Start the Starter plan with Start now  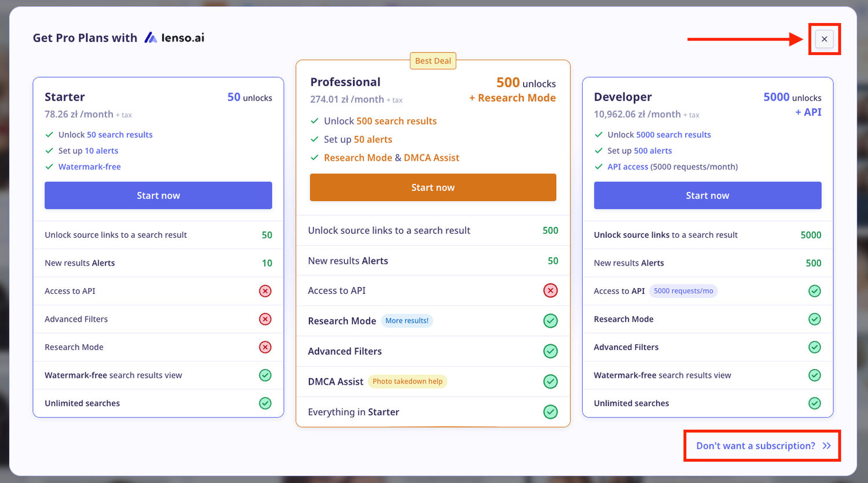[x=158, y=196]
